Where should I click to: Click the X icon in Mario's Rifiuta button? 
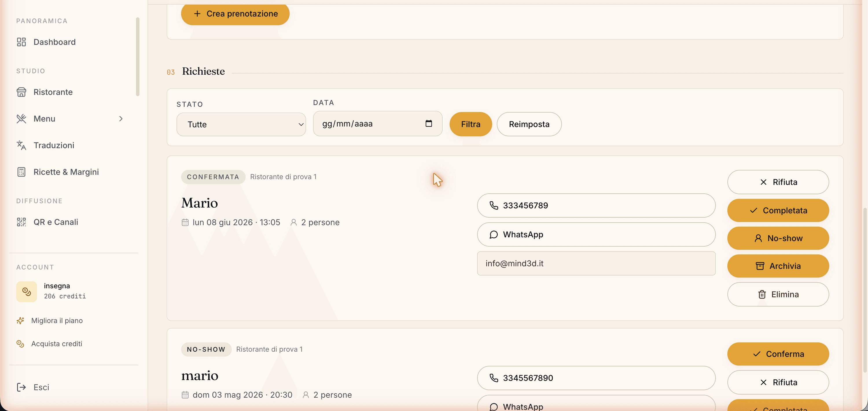click(763, 182)
